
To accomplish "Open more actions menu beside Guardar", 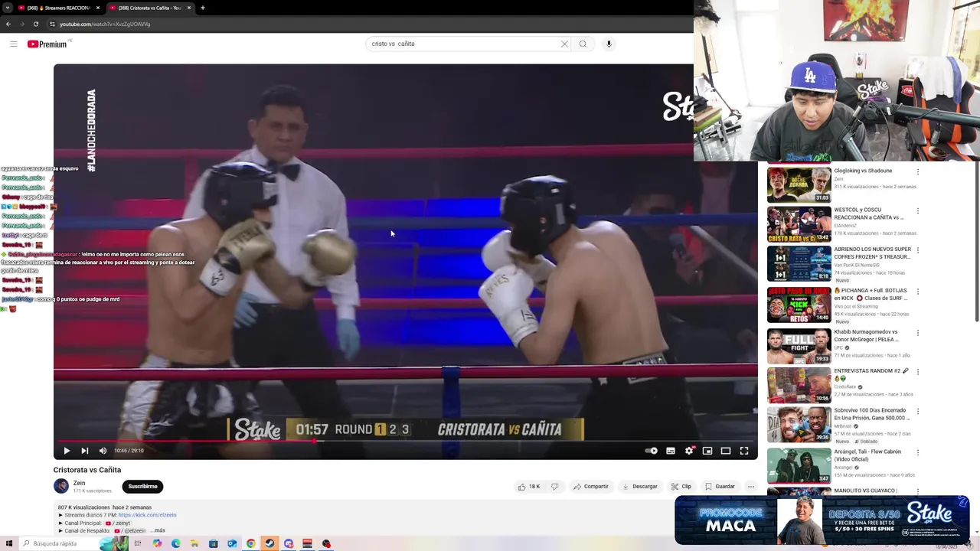I will 751,487.
